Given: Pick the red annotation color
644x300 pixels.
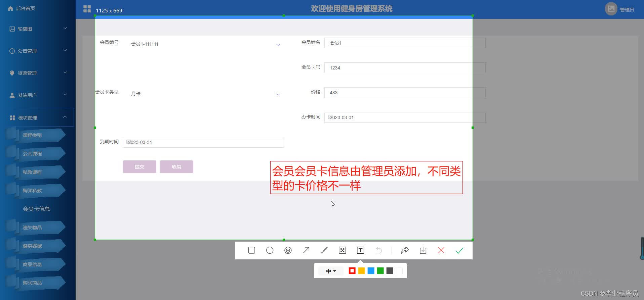Looking at the screenshot, I should (352, 271).
